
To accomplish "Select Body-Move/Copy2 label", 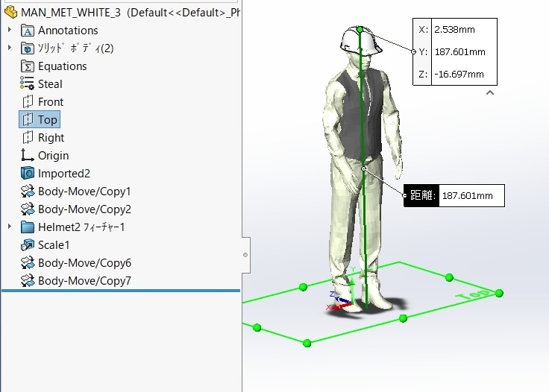I will click(x=84, y=209).
